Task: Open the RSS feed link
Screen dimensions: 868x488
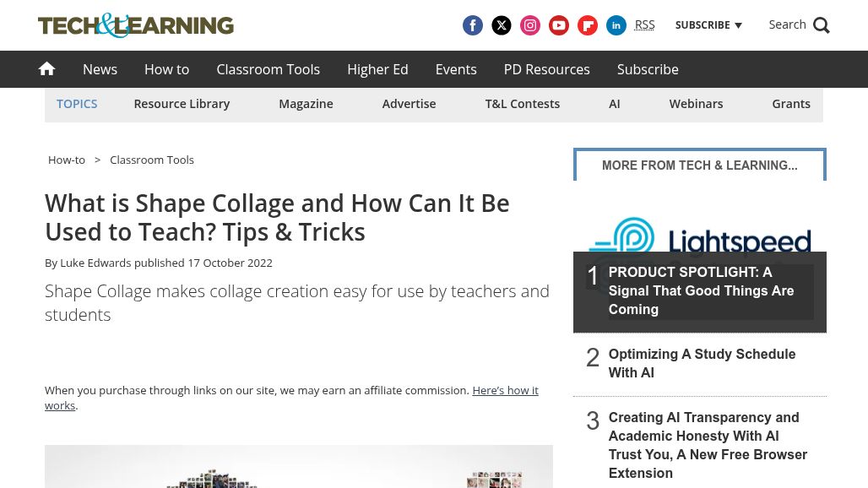Action: (x=644, y=24)
